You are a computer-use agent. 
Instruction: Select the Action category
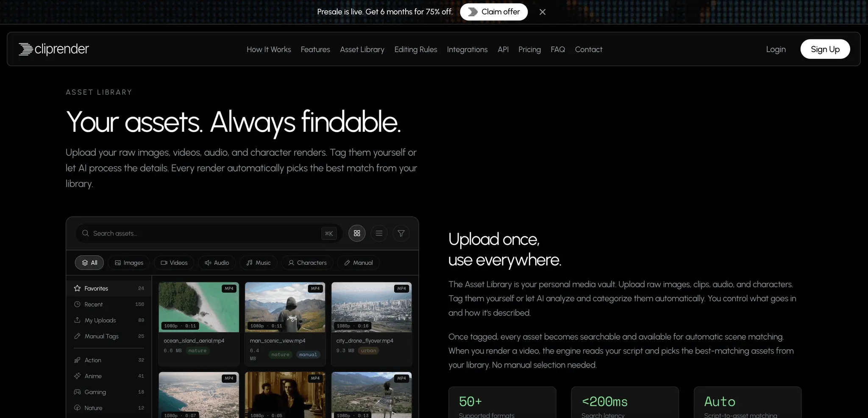pos(109,360)
